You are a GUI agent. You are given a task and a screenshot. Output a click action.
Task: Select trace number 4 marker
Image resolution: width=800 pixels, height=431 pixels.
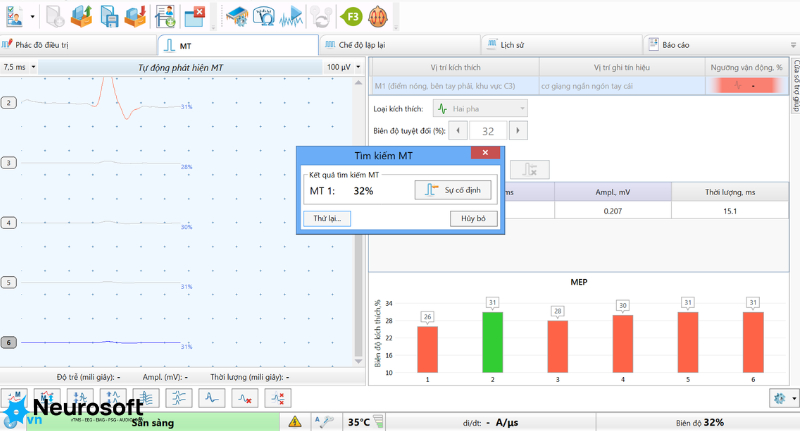[x=9, y=222]
